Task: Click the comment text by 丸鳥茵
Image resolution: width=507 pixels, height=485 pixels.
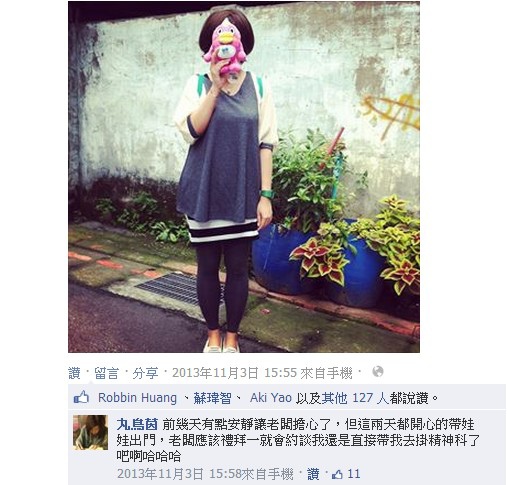Action: [x=298, y=440]
